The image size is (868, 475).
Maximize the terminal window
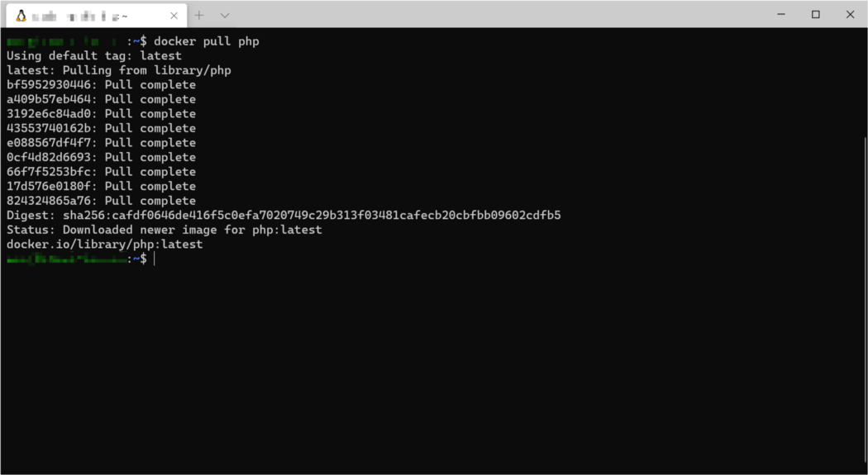pyautogui.click(x=815, y=14)
